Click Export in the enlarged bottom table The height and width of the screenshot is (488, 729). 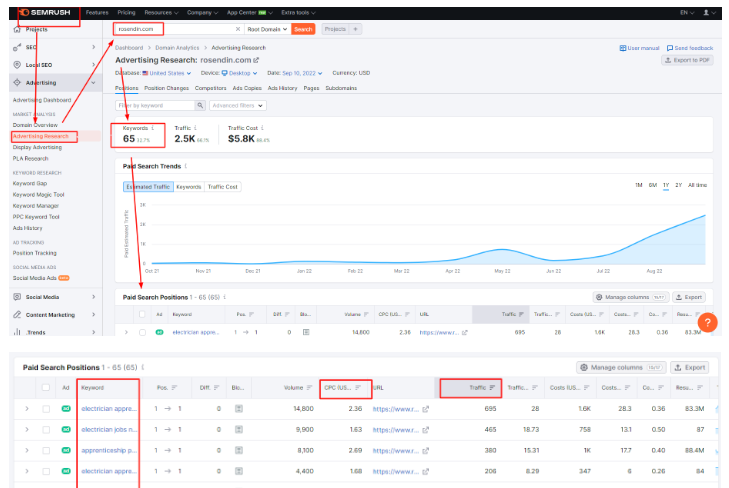[690, 367]
